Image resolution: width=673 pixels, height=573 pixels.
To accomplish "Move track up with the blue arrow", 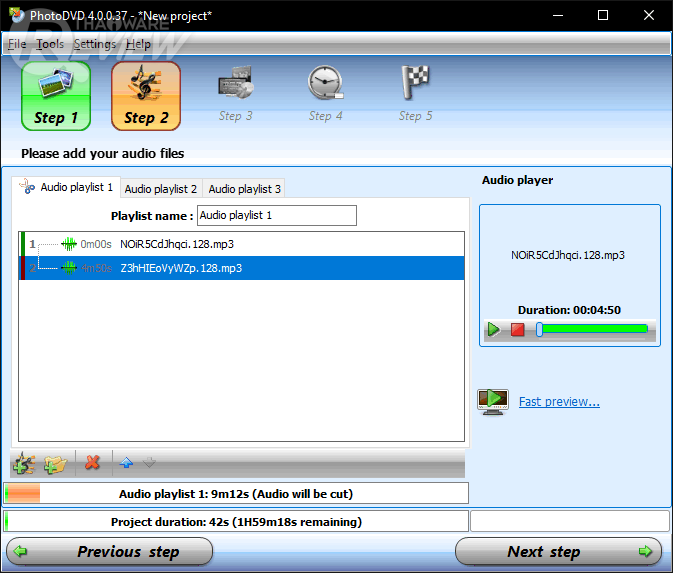I will click(126, 463).
